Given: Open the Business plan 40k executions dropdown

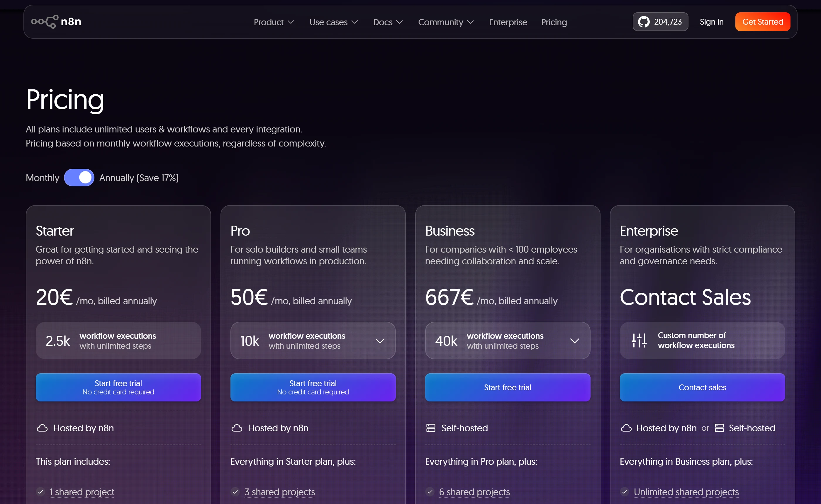Looking at the screenshot, I should (508, 340).
